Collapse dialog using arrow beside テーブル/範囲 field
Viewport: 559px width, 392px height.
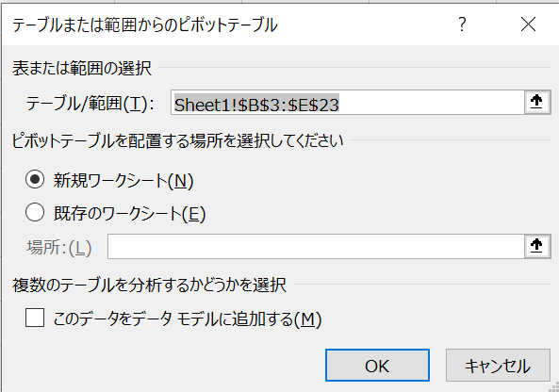tap(536, 103)
